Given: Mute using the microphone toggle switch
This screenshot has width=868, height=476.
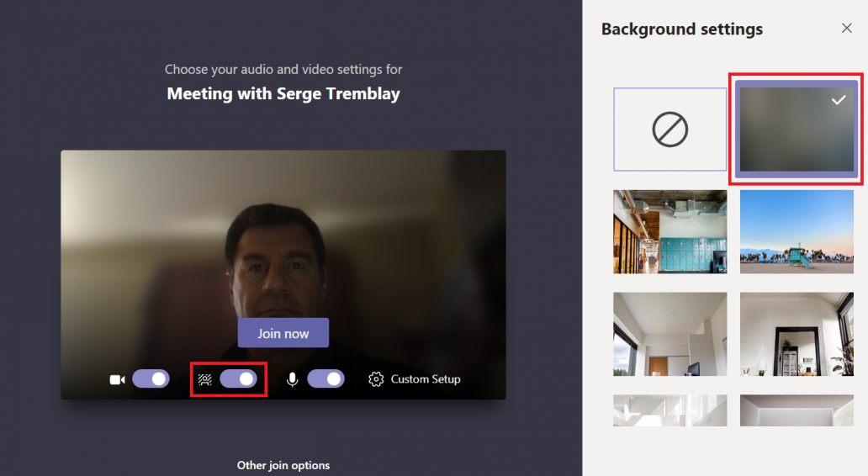Looking at the screenshot, I should (x=326, y=379).
